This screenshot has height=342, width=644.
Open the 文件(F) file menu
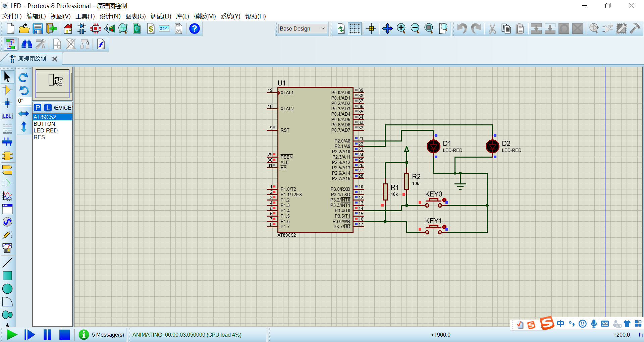click(x=12, y=16)
